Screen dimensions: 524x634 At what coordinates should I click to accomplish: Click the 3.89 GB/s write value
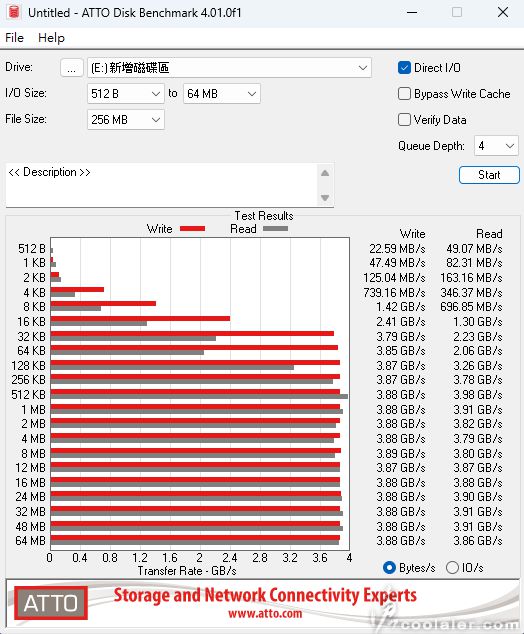pos(401,453)
